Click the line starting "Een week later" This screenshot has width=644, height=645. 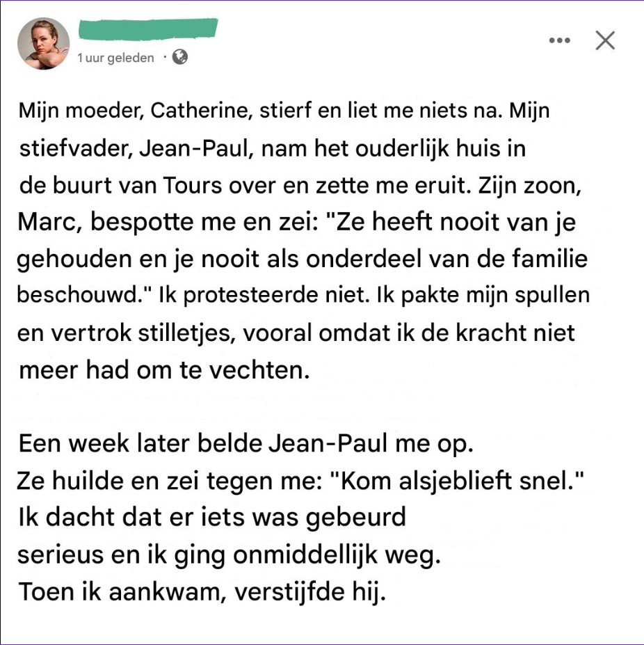coord(245,444)
